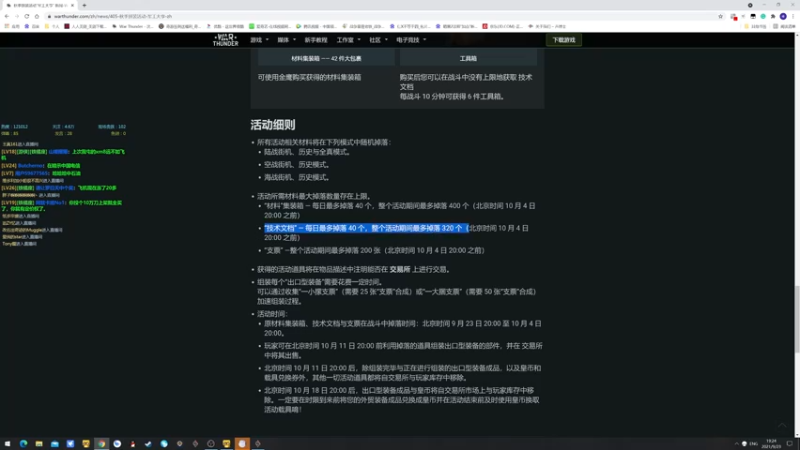800x450 pixels.
Task: Expand the 电子竞技 dropdown
Action: point(411,40)
